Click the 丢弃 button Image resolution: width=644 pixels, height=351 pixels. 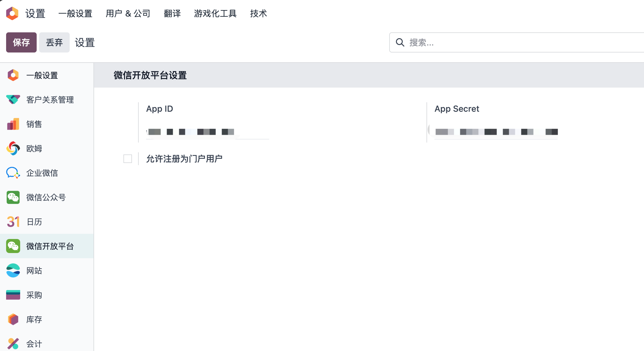54,42
